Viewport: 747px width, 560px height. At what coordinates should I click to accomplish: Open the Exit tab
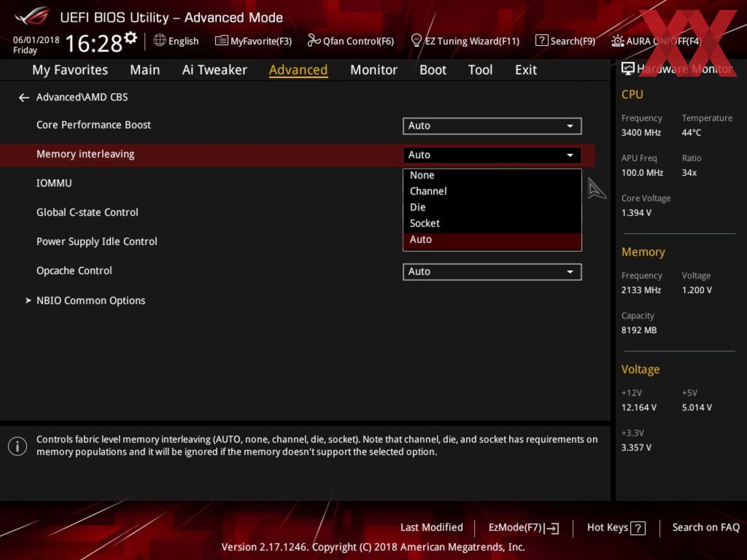point(526,70)
